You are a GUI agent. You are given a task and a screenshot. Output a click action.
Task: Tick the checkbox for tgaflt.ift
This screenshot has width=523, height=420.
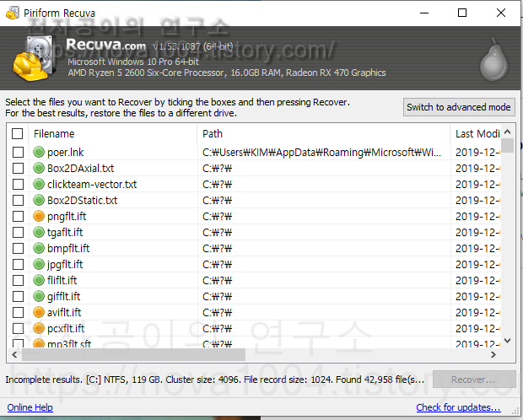tap(18, 232)
